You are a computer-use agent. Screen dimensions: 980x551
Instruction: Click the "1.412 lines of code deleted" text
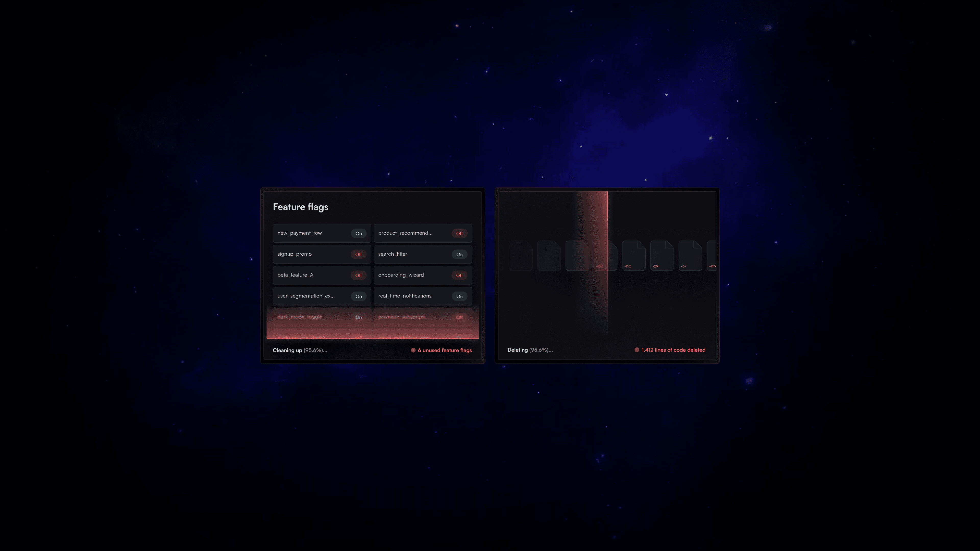click(673, 350)
